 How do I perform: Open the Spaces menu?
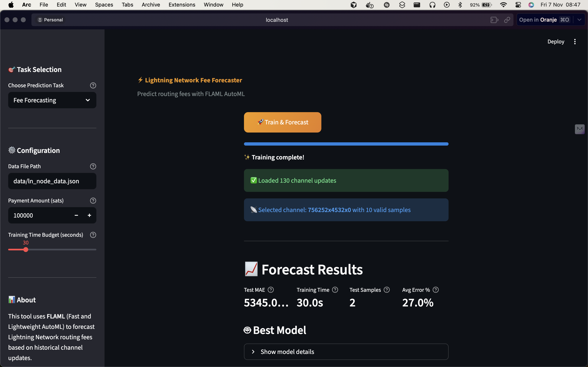[104, 5]
